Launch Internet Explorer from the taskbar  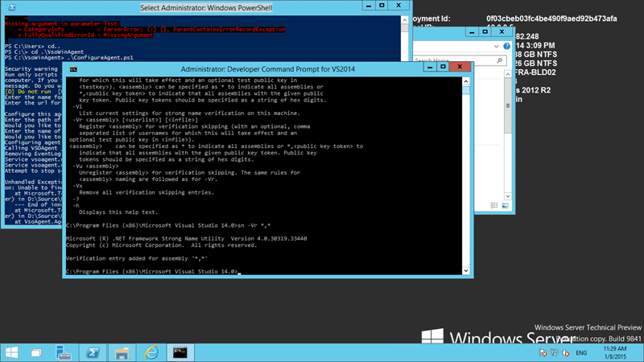[x=151, y=352]
